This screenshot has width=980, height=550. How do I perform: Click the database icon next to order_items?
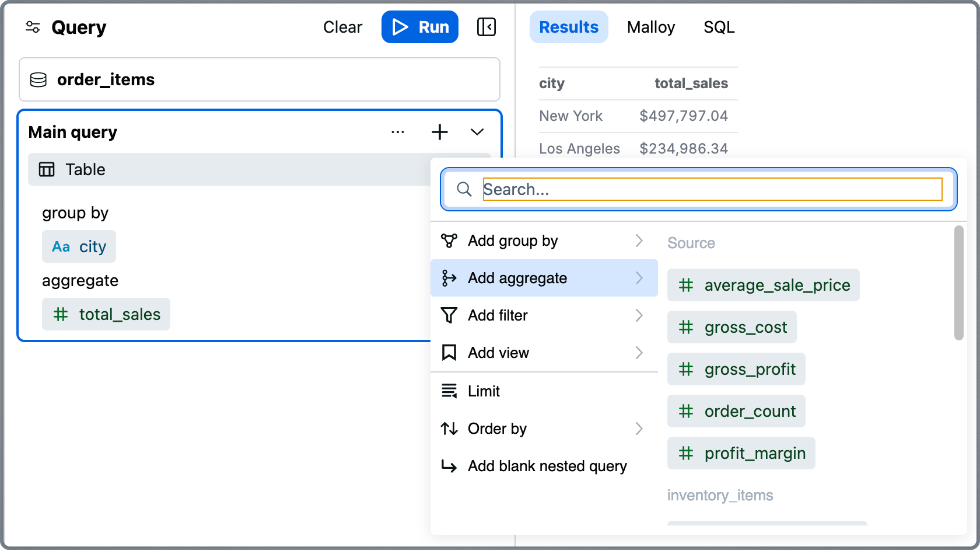point(38,80)
